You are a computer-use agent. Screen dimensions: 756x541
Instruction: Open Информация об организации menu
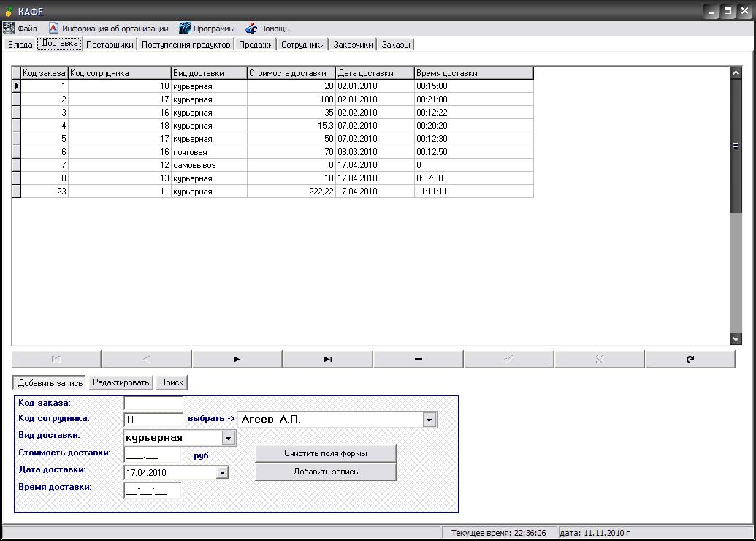coord(108,29)
